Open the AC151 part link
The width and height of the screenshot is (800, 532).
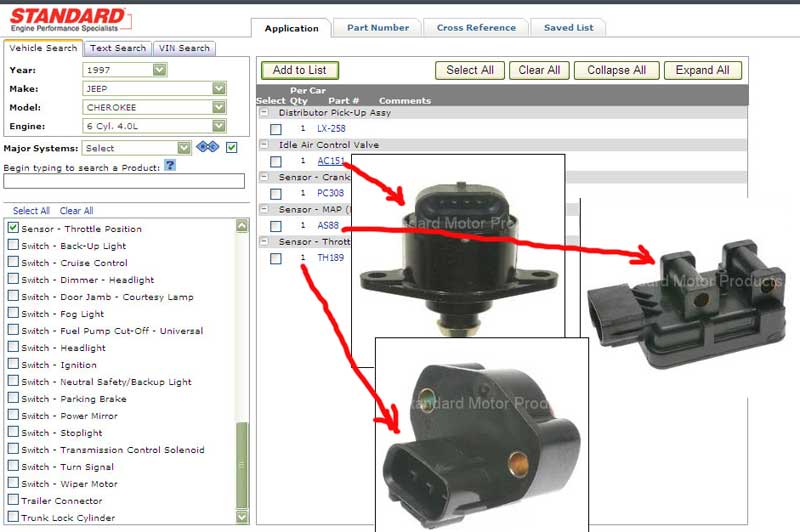(x=331, y=161)
